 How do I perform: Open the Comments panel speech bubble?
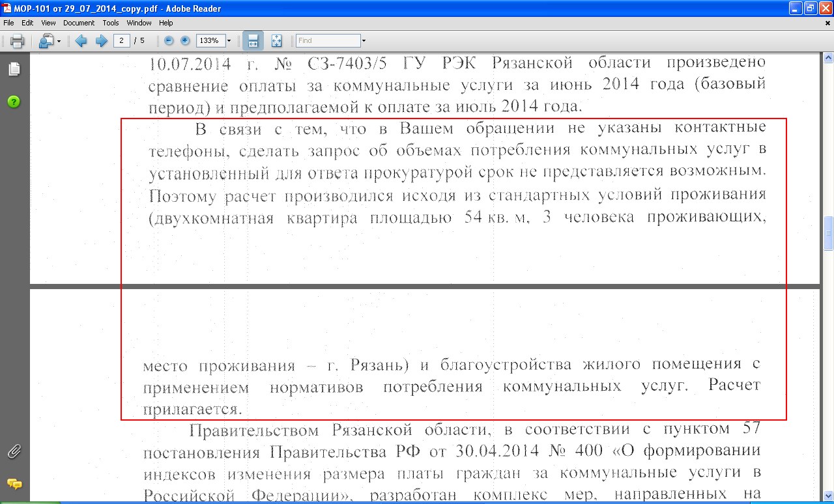(14, 484)
